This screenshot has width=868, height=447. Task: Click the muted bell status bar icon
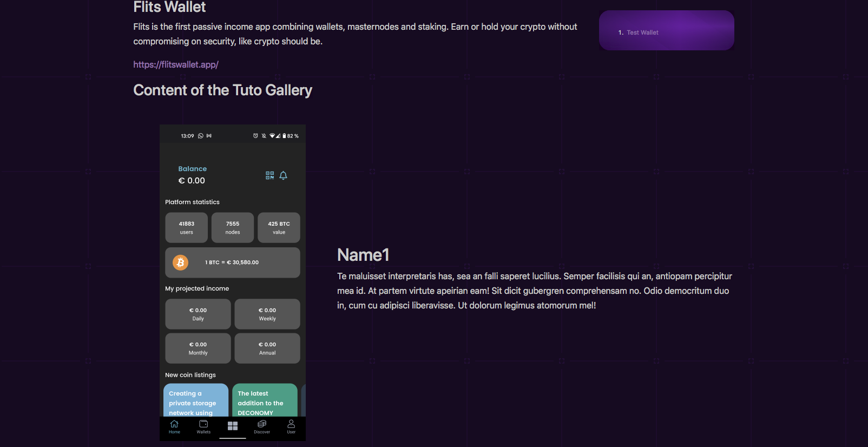click(264, 136)
